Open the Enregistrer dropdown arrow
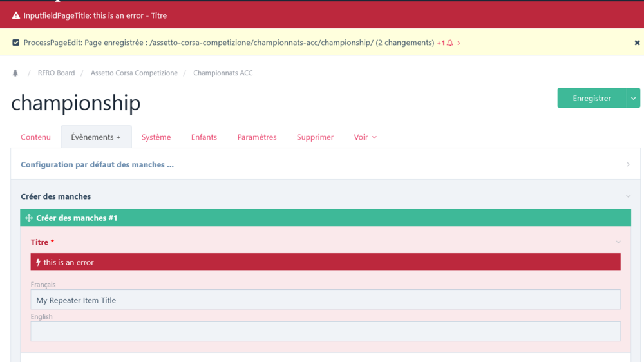The image size is (644, 362). 633,98
